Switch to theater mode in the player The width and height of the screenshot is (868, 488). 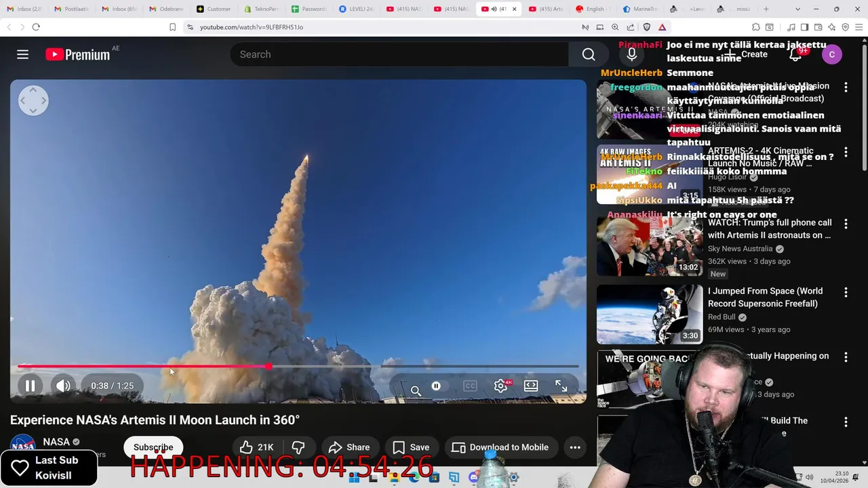pos(531,386)
